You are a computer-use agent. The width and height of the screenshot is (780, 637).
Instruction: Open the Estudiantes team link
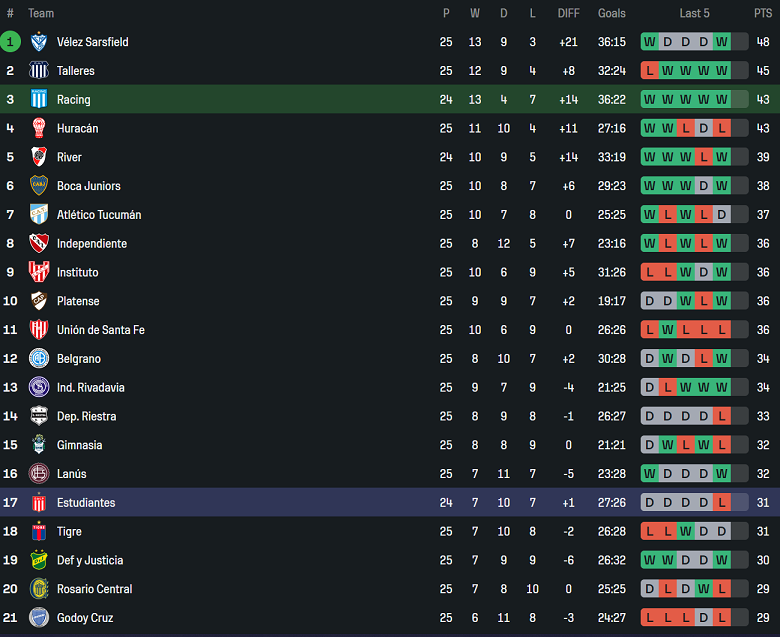point(86,503)
